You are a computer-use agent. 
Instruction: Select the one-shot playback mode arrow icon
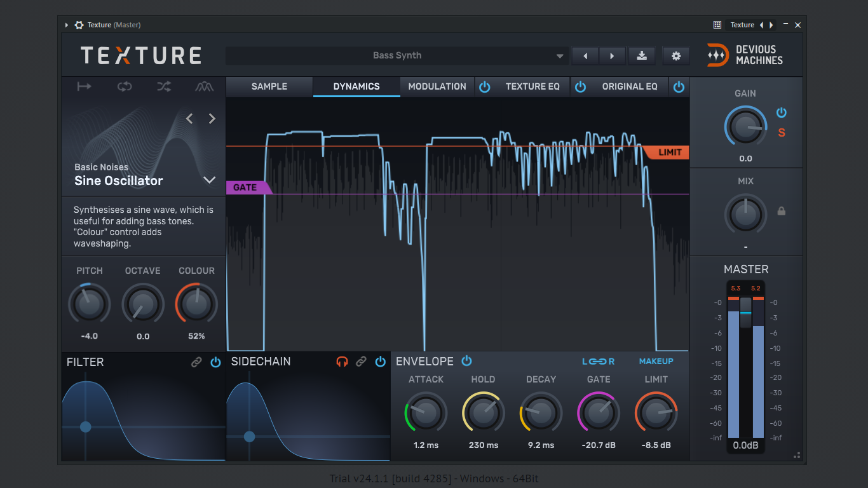85,86
